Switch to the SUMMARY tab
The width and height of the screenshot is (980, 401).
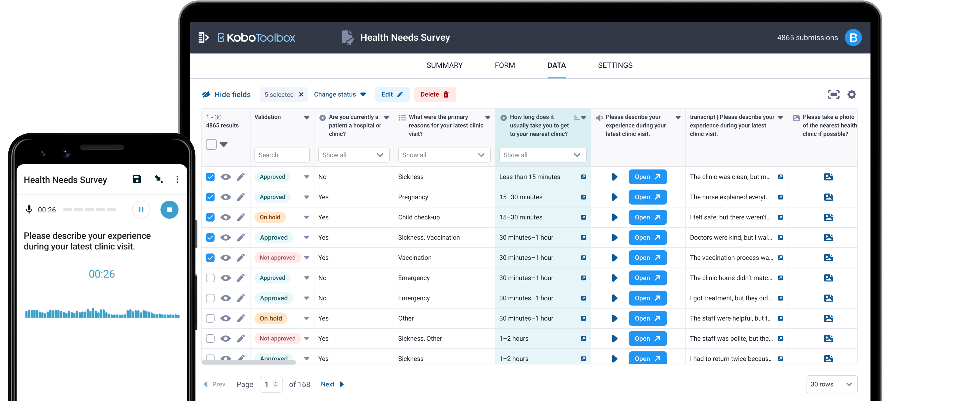coord(444,65)
